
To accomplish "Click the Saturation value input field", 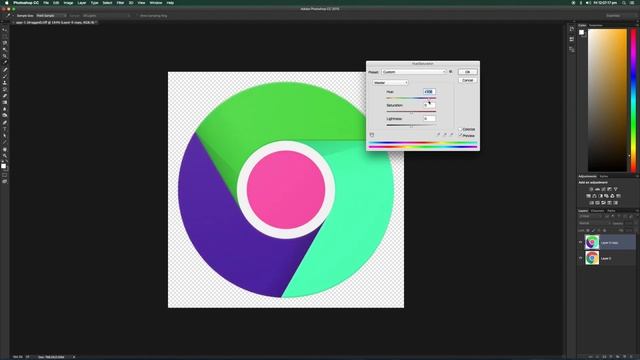I will [429, 105].
